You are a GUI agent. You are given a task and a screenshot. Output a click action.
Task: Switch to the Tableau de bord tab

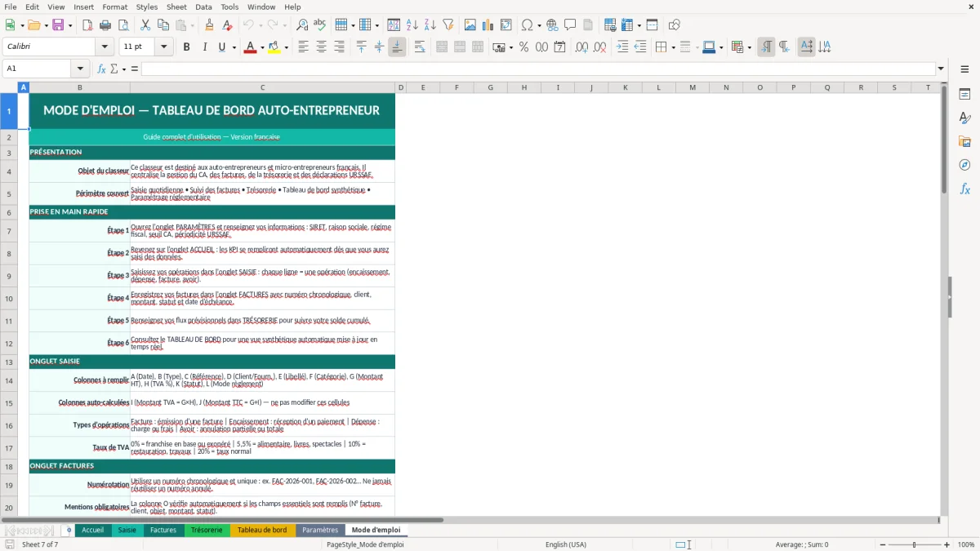pyautogui.click(x=262, y=530)
